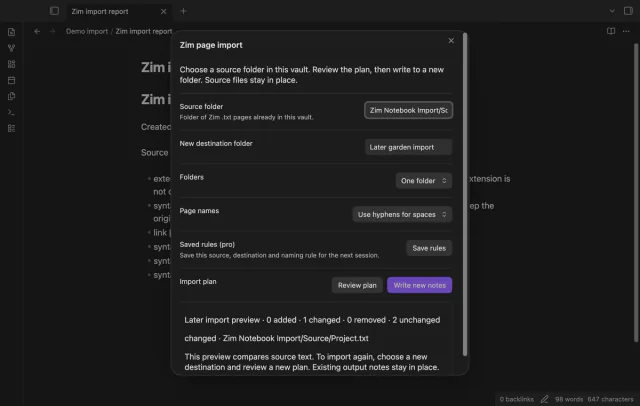Click the Review plan button
The height and width of the screenshot is (406, 640).
tap(357, 285)
